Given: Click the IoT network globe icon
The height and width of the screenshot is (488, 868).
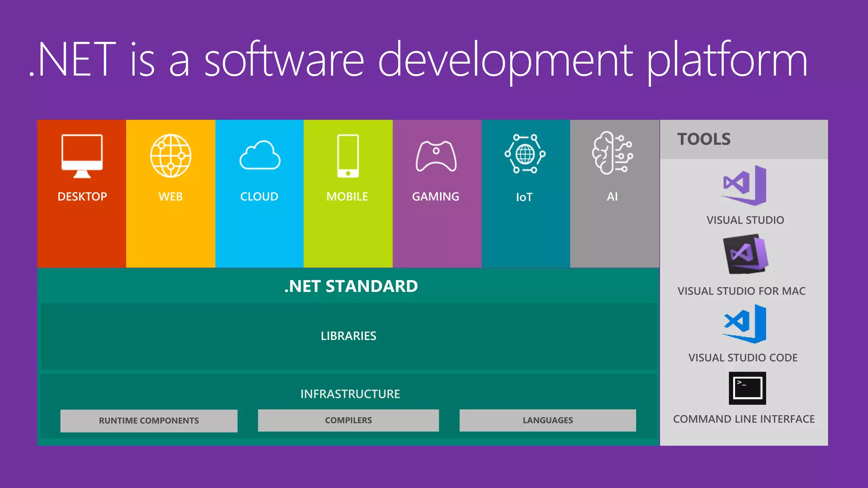Looking at the screenshot, I should tap(525, 154).
